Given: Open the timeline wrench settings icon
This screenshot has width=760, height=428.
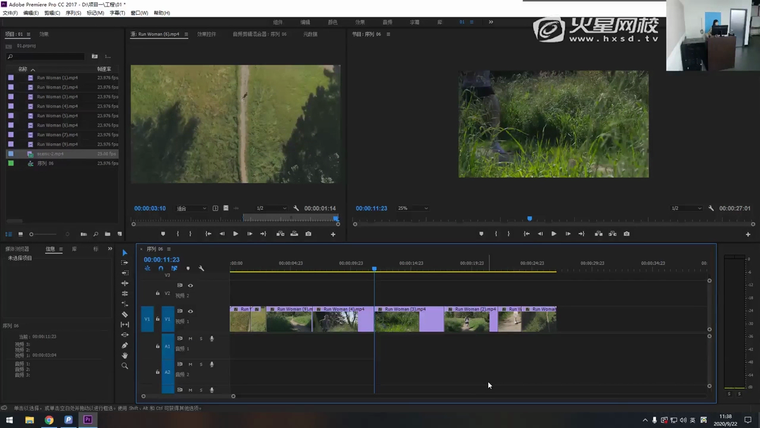Looking at the screenshot, I should (201, 268).
